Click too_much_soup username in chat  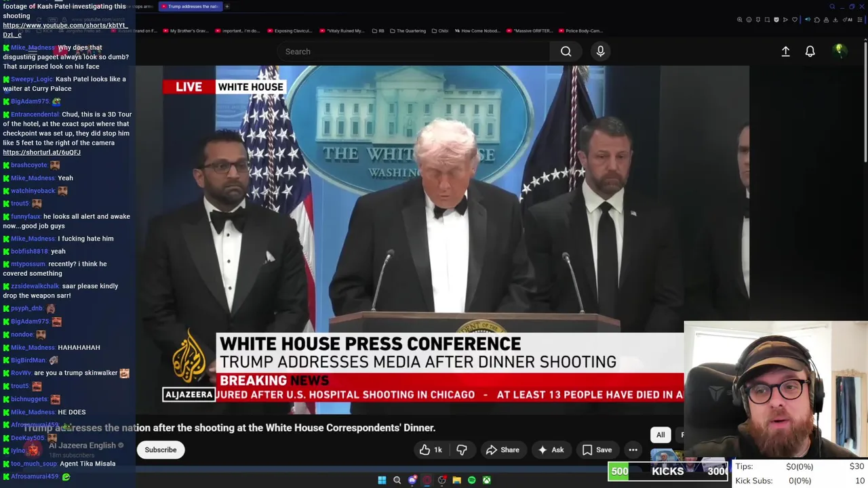(34, 464)
